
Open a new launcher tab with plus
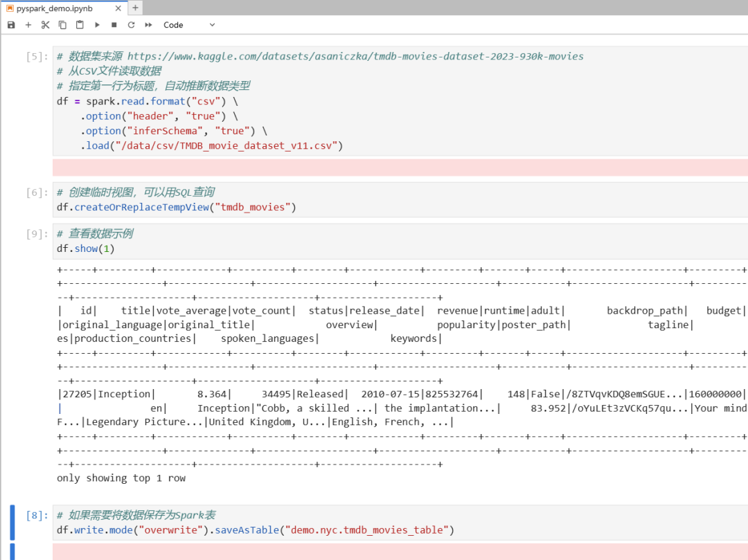coord(136,8)
